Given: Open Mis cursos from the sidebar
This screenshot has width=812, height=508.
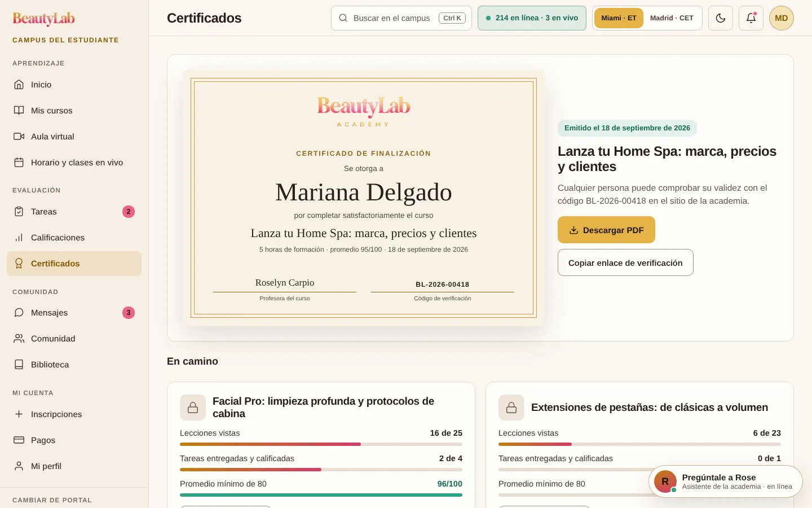Looking at the screenshot, I should (74, 111).
